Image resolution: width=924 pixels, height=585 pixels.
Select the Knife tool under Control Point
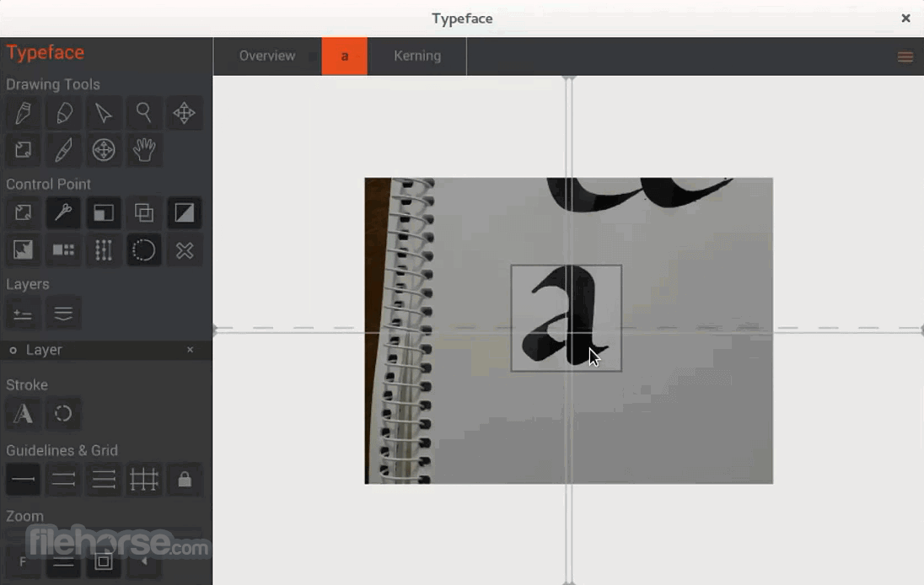[63, 212]
